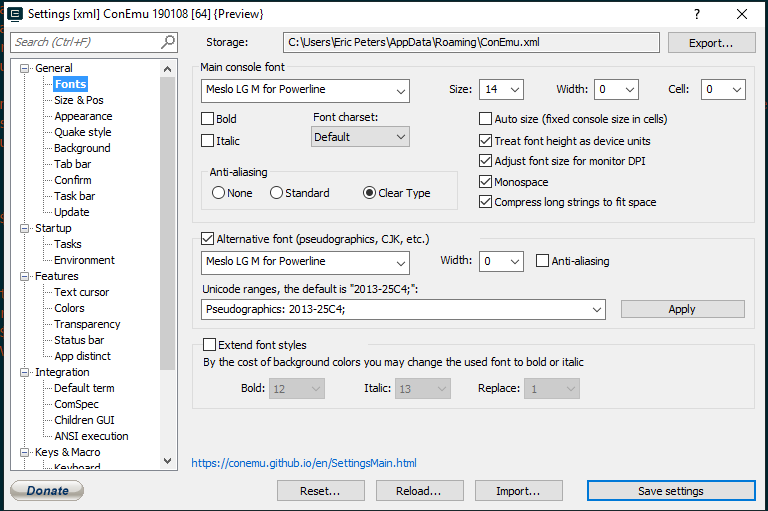
Task: Click the Reset... button
Action: (320, 490)
